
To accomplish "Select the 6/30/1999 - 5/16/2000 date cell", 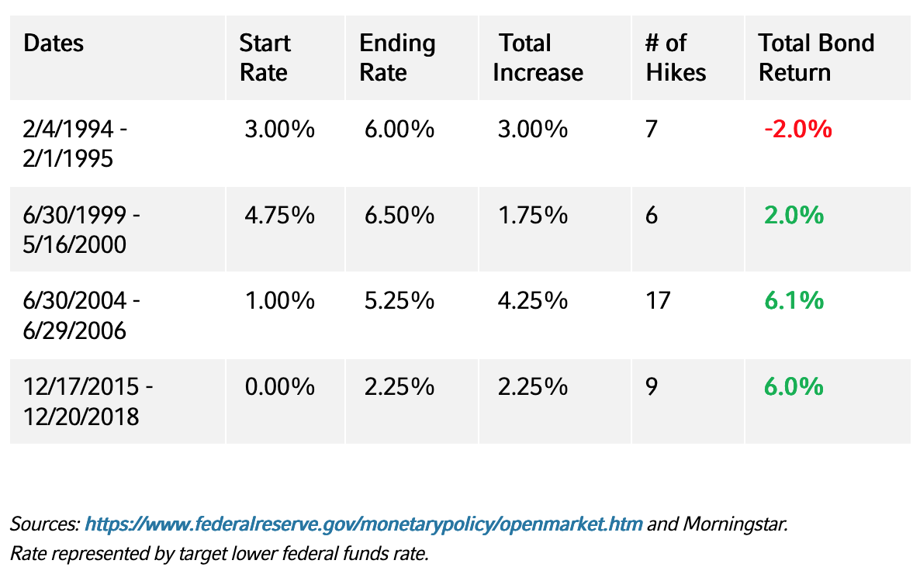I will coord(83,230).
